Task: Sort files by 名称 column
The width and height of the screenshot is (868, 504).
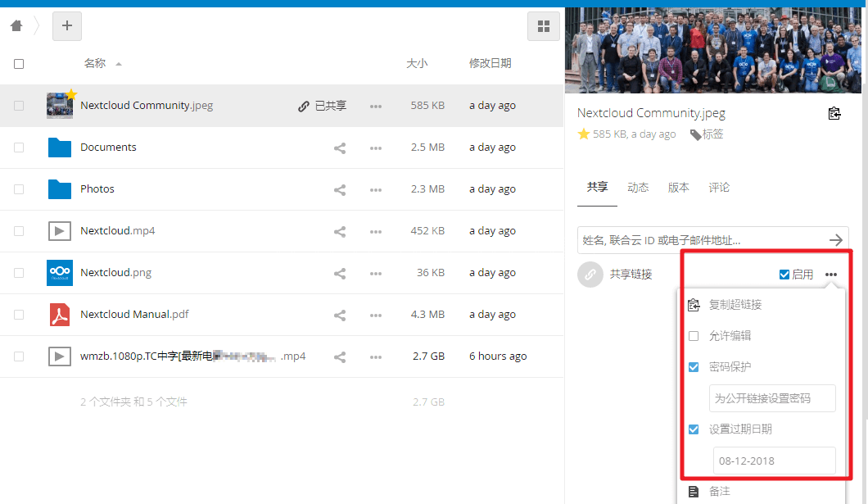Action: [95, 63]
